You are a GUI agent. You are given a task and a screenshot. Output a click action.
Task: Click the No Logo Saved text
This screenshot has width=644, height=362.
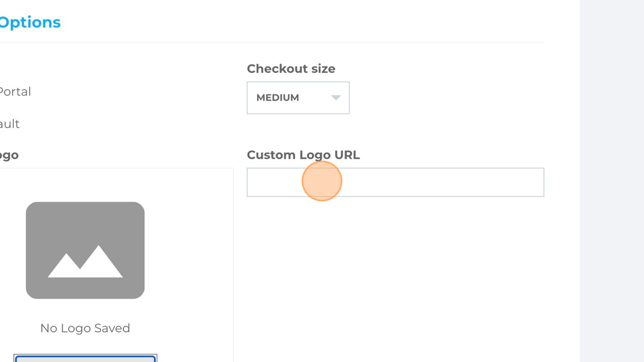click(x=85, y=328)
